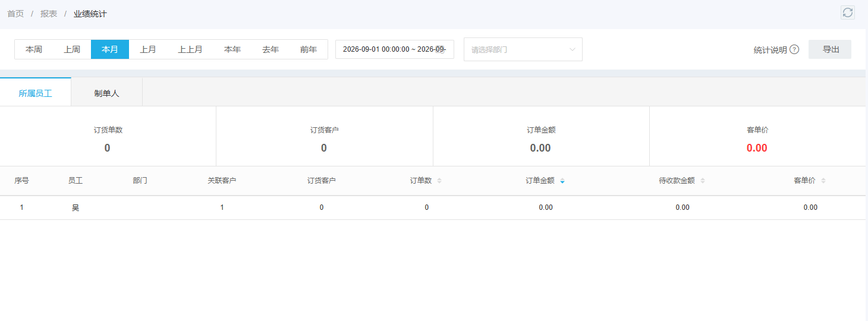
Task: Switch to the 制单人 tab
Action: click(107, 93)
